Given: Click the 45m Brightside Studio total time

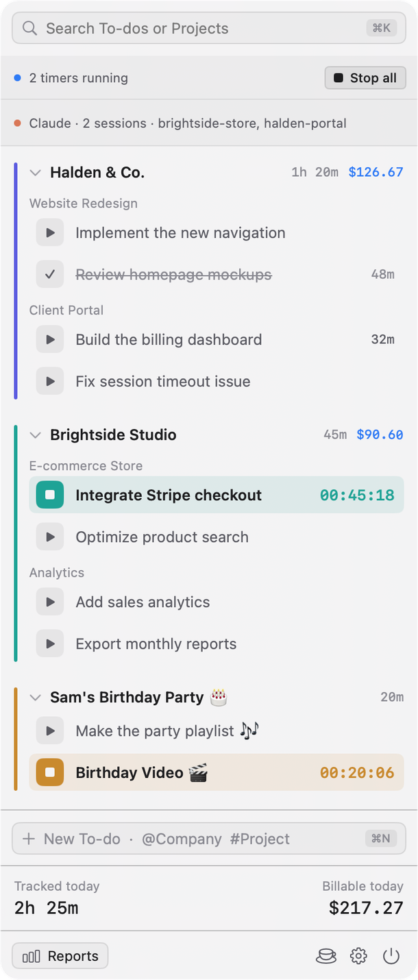Looking at the screenshot, I should 335,434.
